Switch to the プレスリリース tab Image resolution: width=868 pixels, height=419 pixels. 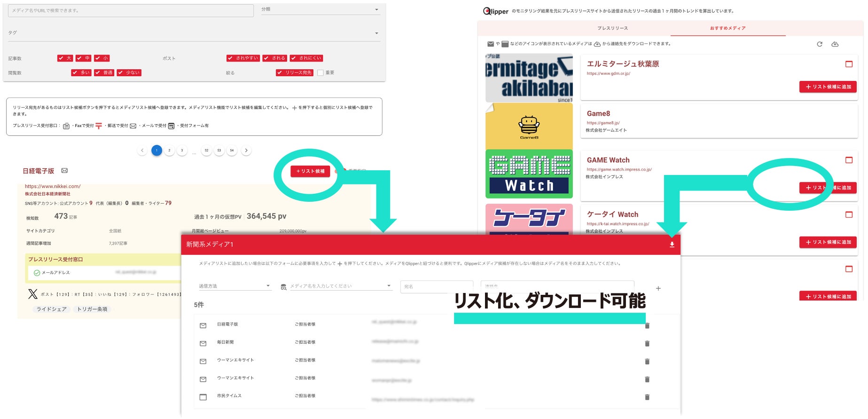click(612, 28)
